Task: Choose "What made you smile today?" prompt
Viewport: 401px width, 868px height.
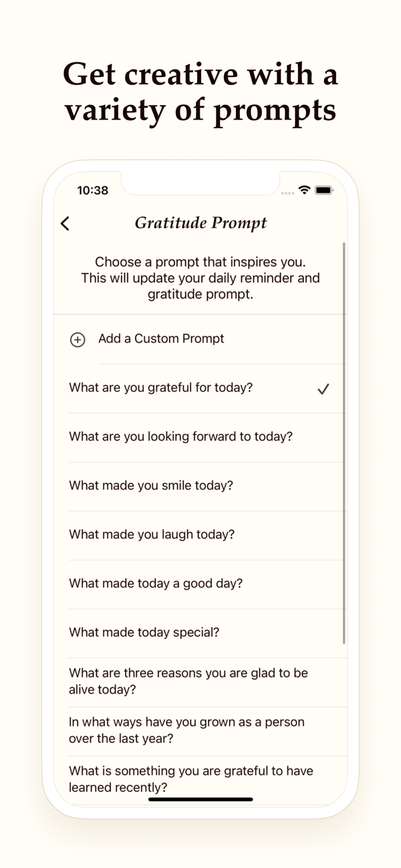Action: point(200,486)
